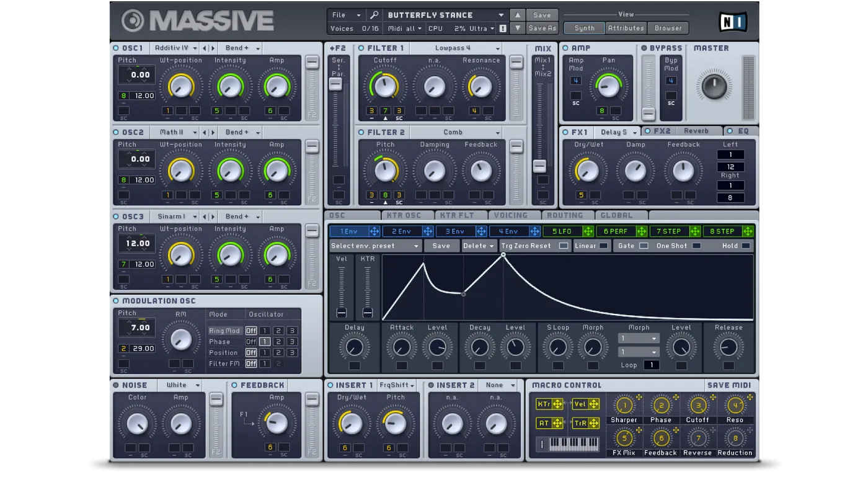Open the Insert 1 FrqShift dropdown
868x495 pixels.
coord(396,385)
